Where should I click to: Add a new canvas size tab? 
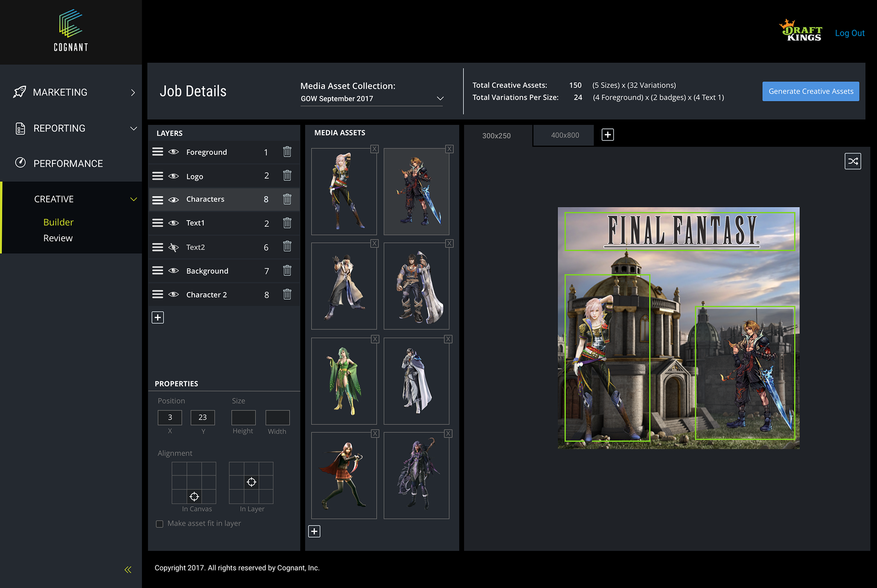(608, 135)
